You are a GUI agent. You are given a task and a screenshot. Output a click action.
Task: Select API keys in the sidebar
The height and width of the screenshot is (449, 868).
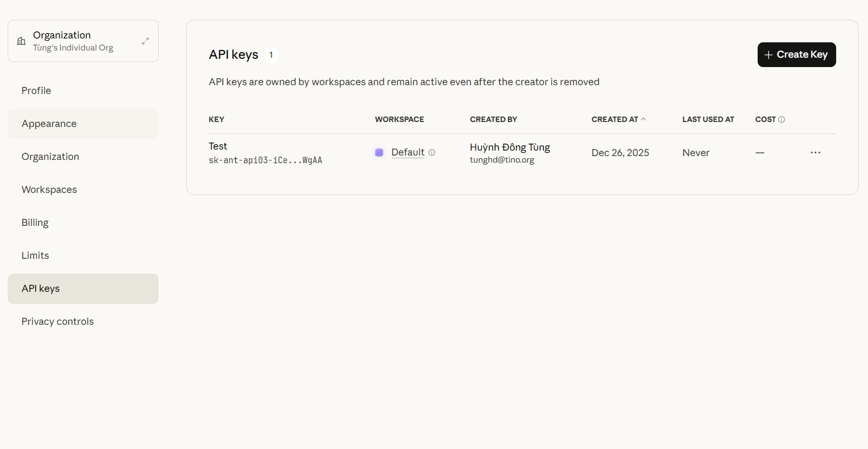point(41,289)
